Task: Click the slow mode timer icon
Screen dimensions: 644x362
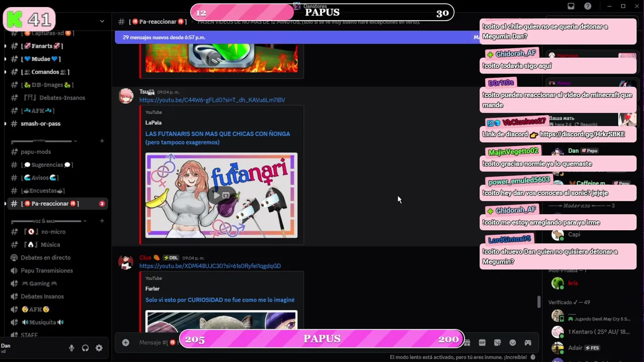Action: point(533,357)
